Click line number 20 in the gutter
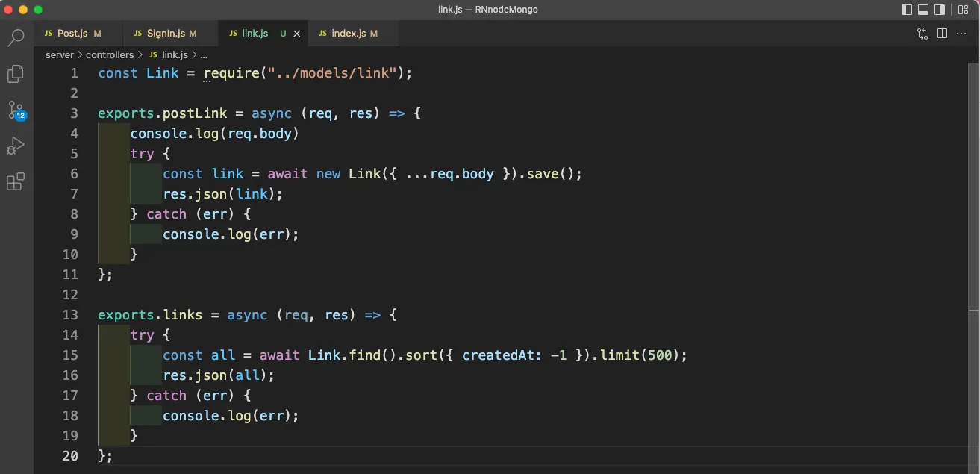The width and height of the screenshot is (980, 474). click(70, 456)
